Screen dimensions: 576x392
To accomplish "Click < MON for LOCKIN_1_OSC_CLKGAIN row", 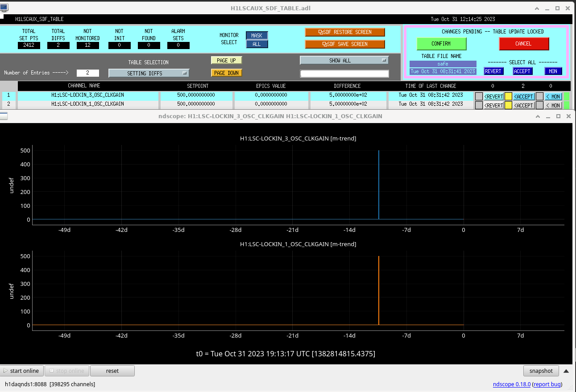I will click(553, 105).
